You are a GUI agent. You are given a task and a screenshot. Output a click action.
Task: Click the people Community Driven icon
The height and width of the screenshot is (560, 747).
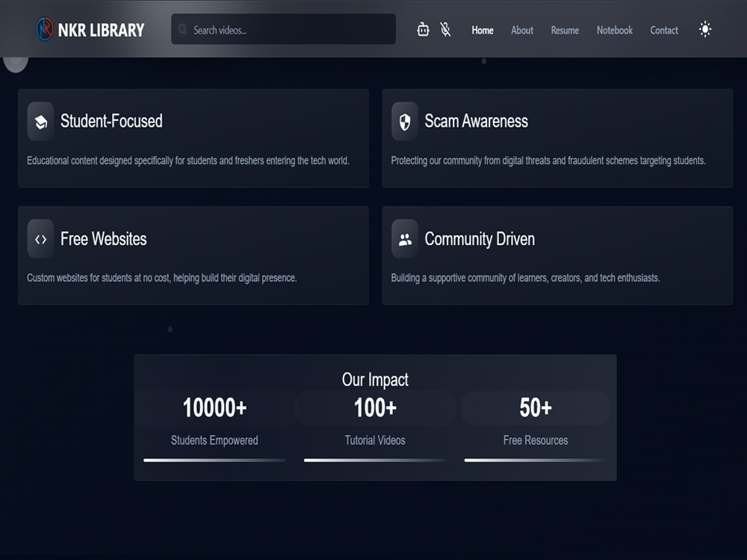click(x=405, y=239)
